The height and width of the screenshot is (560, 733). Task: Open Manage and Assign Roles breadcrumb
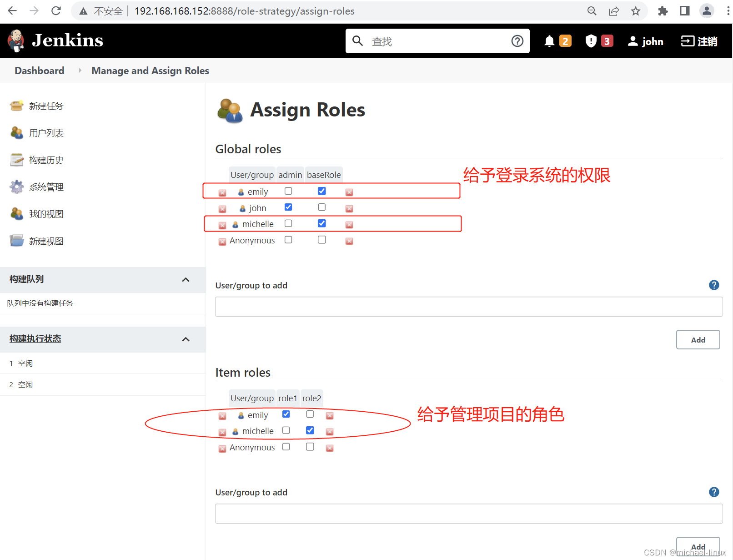pyautogui.click(x=151, y=71)
